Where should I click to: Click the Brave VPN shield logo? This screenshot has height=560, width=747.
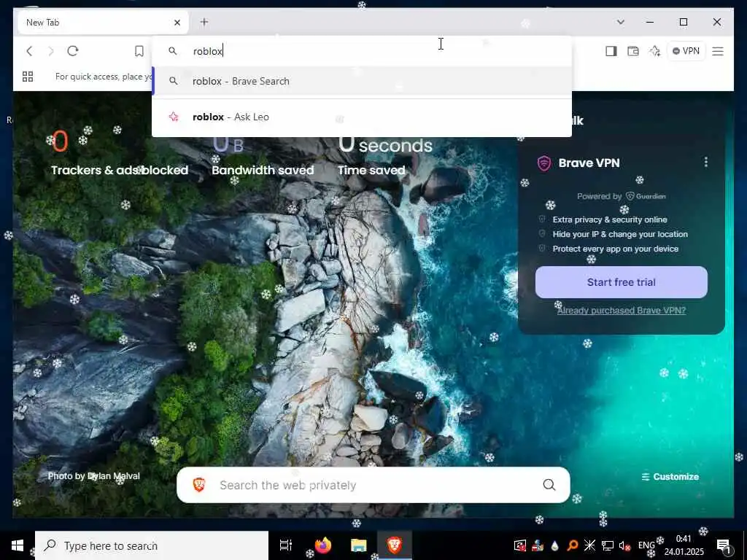coord(544,163)
